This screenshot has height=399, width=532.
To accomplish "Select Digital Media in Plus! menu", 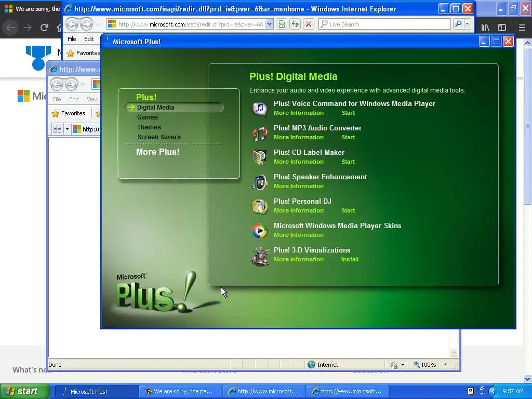I will tap(155, 107).
